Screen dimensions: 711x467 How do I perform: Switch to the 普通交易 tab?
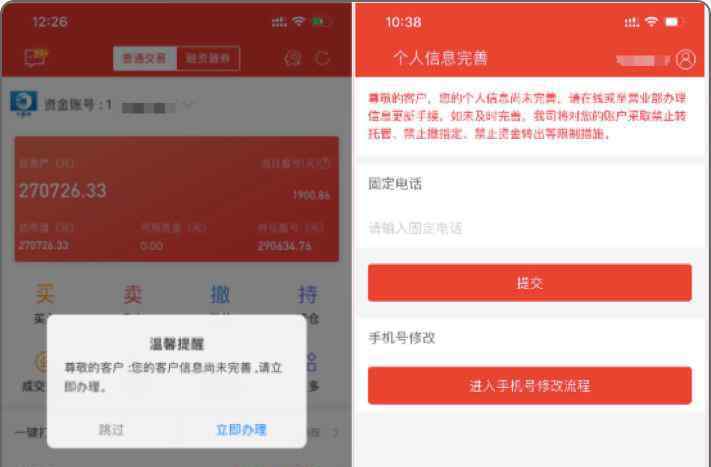(x=145, y=58)
